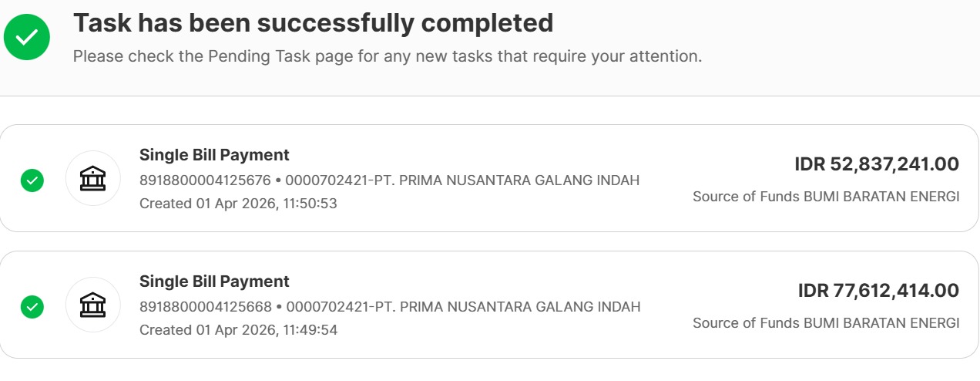Click the bank icon for the IDR 52,837,241.00 payment

[x=93, y=178]
